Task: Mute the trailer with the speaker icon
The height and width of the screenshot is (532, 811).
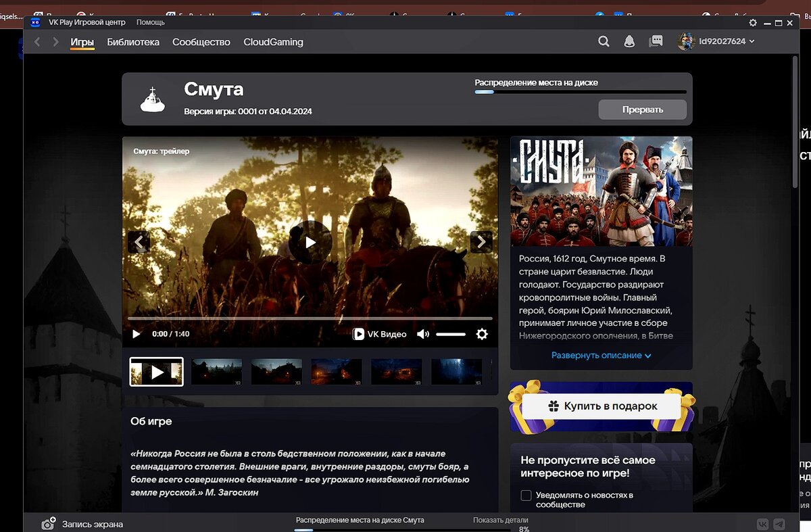Action: click(423, 334)
